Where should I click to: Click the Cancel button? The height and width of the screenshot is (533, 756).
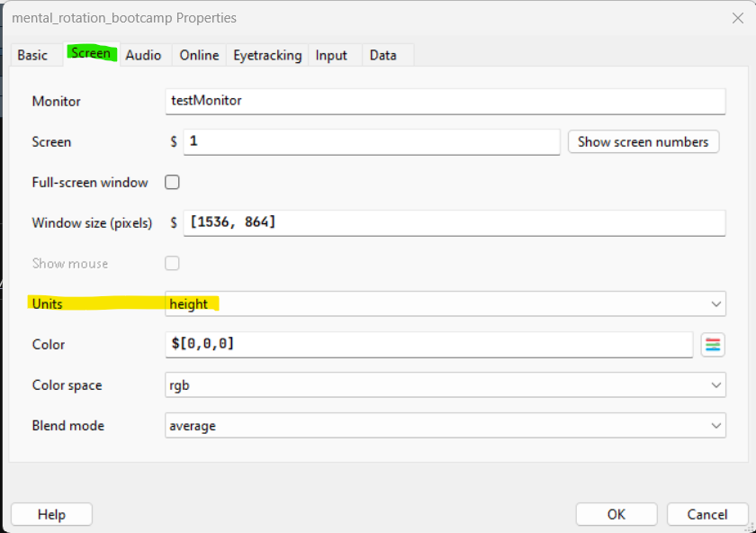[x=706, y=514]
